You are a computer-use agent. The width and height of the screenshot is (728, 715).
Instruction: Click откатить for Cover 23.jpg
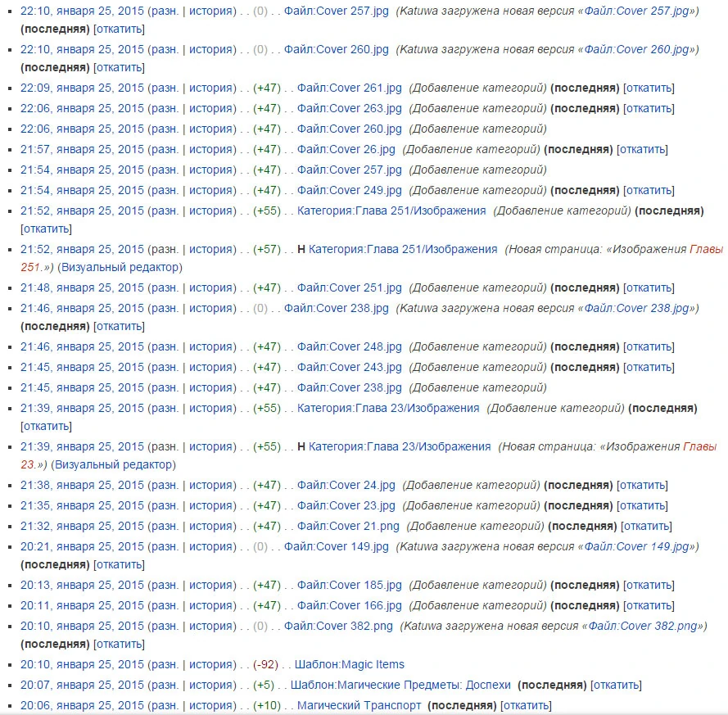642,505
